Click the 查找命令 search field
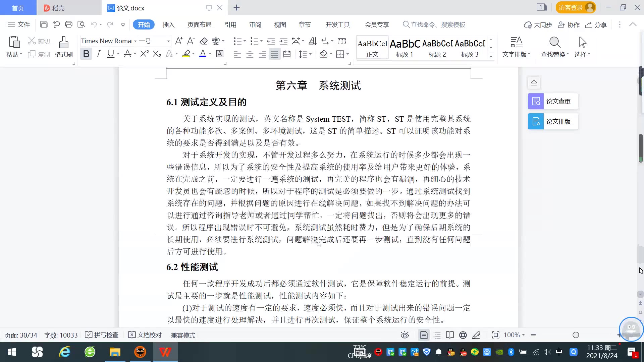Image resolution: width=644 pixels, height=362 pixels. point(434,25)
